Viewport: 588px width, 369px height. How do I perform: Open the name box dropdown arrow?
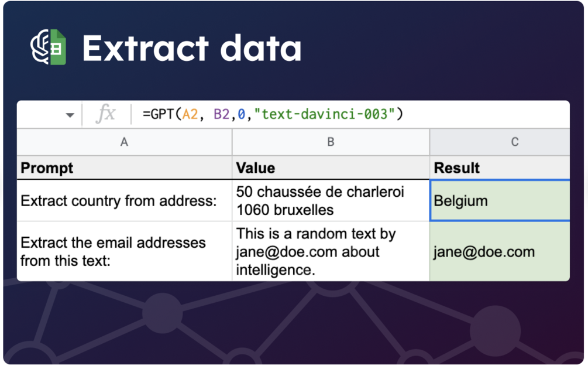(70, 115)
